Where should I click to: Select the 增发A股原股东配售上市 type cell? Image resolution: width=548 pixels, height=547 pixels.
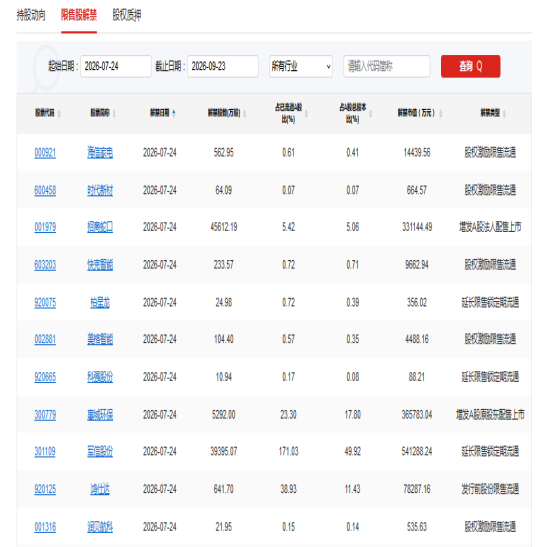tap(490, 415)
